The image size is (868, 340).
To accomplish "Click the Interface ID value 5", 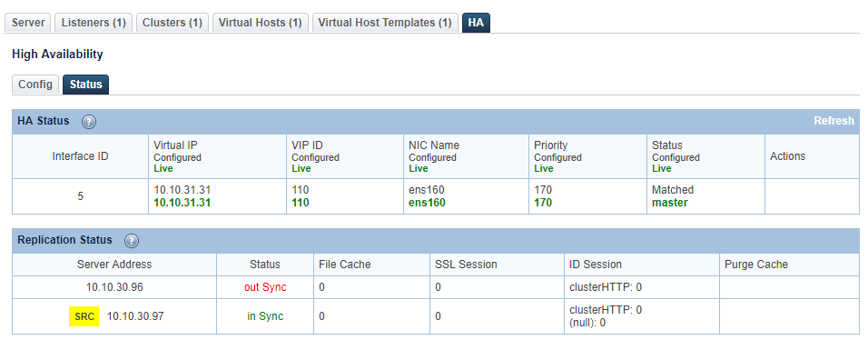I will click(80, 196).
